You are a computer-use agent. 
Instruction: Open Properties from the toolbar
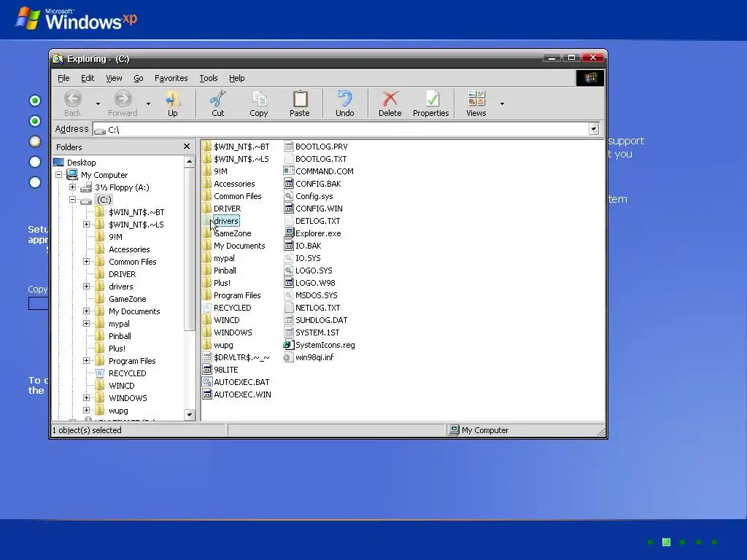[430, 103]
